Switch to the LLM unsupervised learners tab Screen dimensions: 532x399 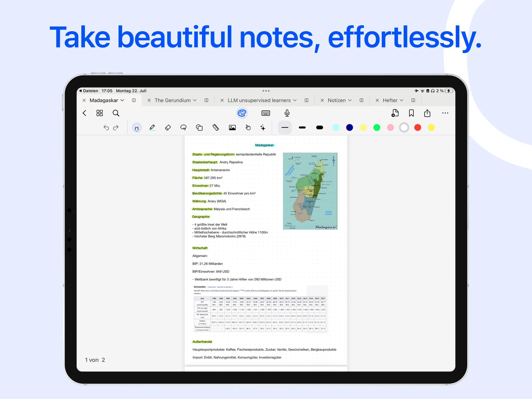[259, 100]
